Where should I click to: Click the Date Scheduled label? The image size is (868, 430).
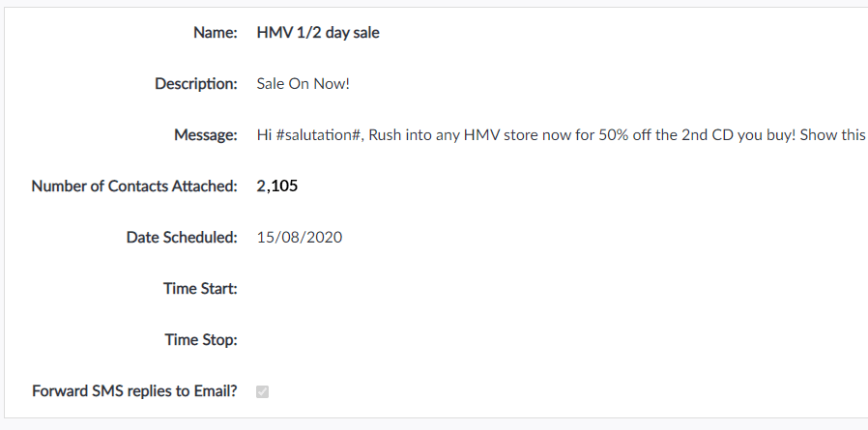(x=181, y=238)
